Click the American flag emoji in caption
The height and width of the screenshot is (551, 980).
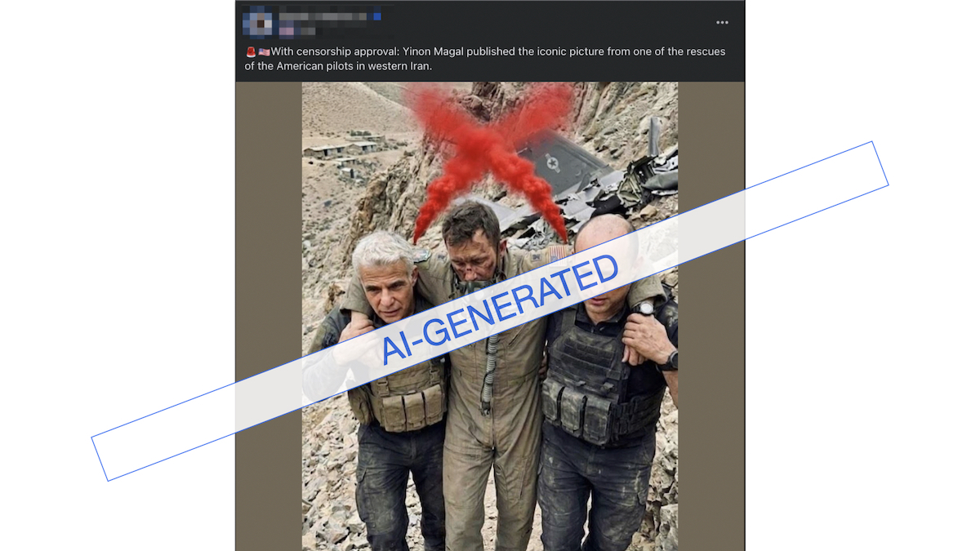point(264,52)
